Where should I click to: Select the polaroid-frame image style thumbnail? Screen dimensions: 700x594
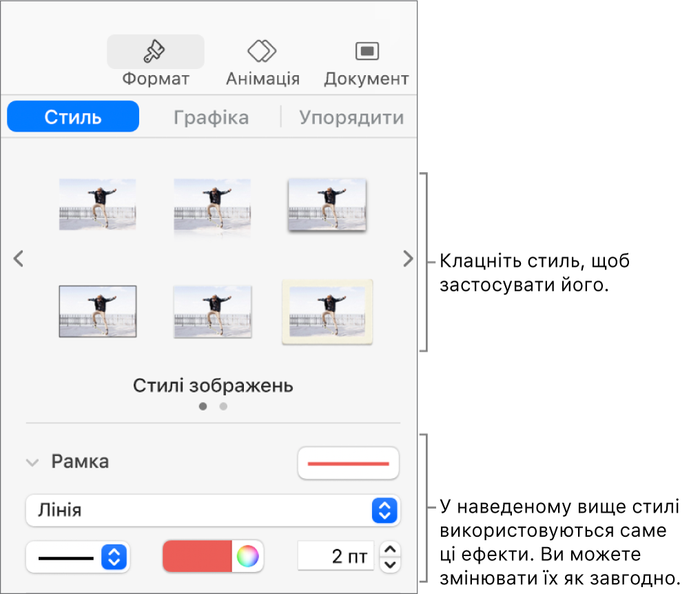pos(327,311)
